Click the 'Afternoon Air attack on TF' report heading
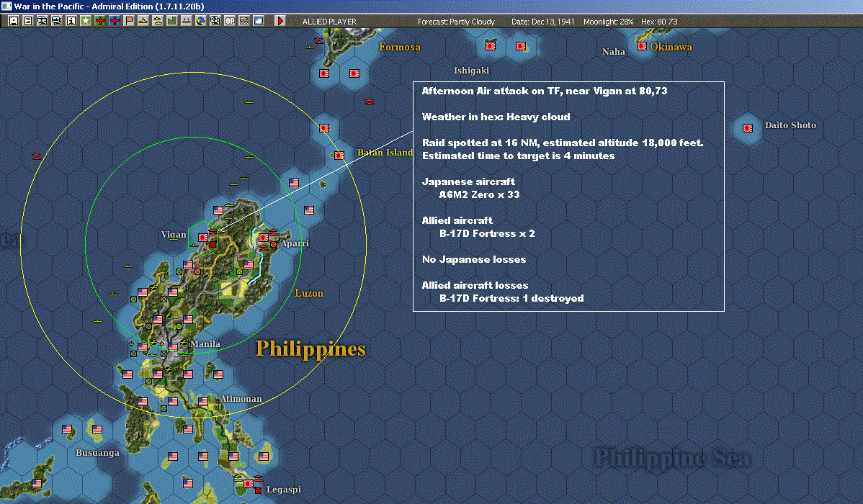Viewport: 863px width, 504px height. (545, 91)
